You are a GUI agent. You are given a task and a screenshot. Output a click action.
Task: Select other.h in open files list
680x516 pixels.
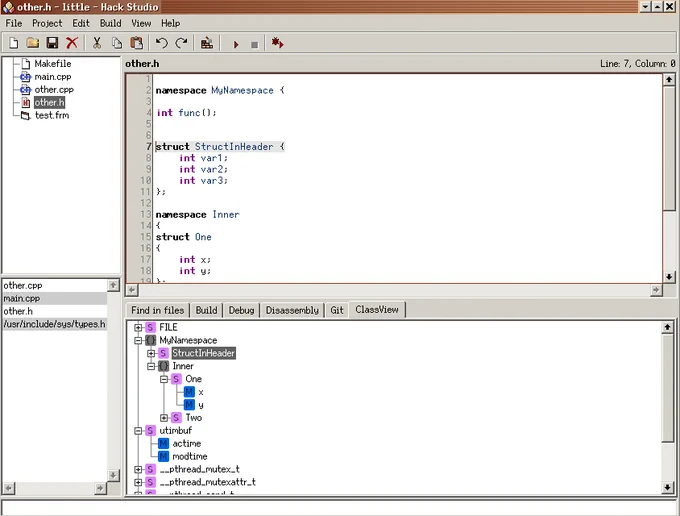(55, 311)
